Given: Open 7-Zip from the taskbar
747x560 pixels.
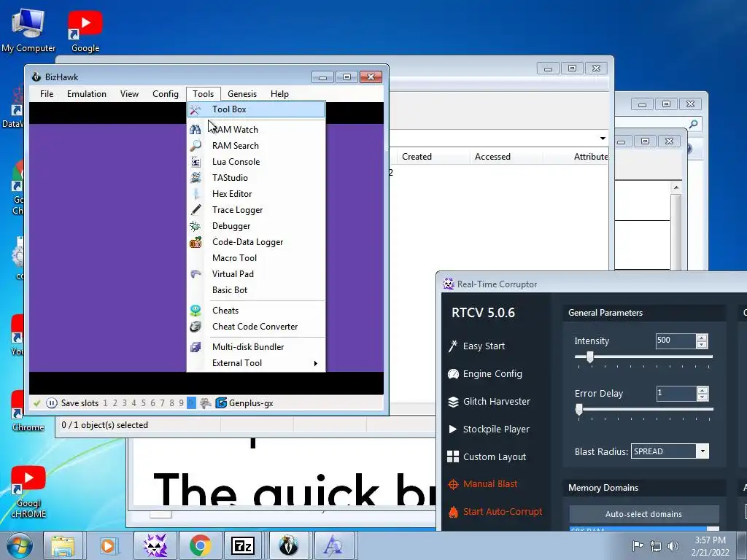Looking at the screenshot, I should (x=242, y=545).
